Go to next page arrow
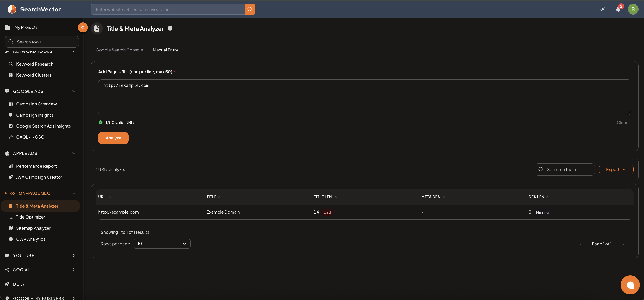The image size is (644, 300). (623, 244)
